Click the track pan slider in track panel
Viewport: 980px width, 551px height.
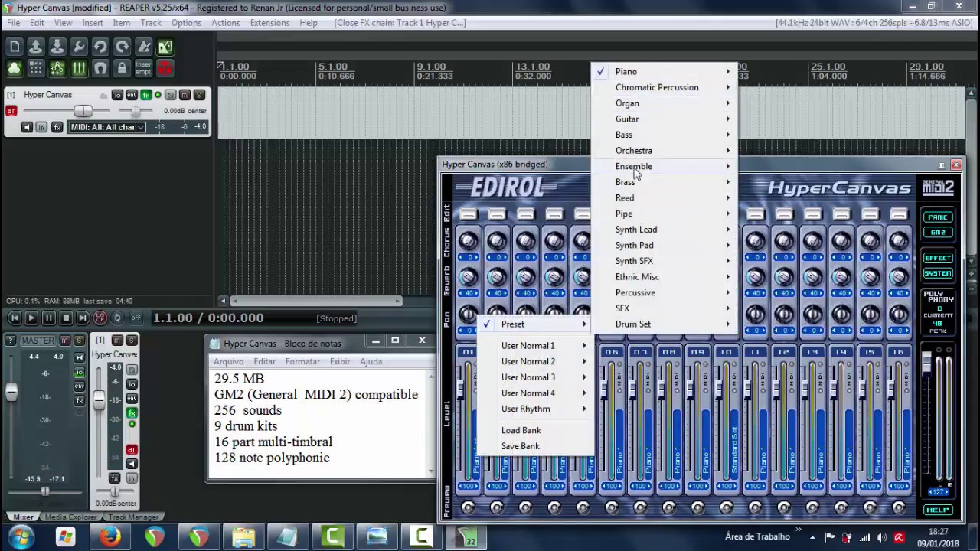click(x=136, y=111)
